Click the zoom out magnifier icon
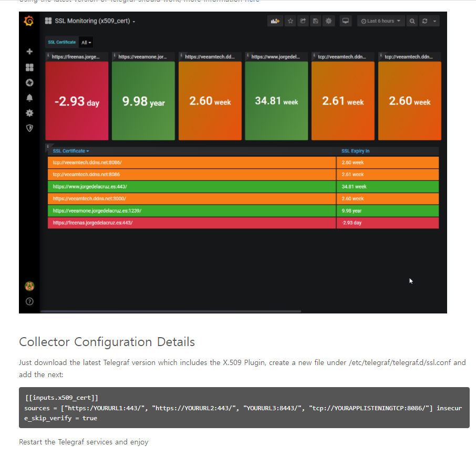 [x=412, y=21]
